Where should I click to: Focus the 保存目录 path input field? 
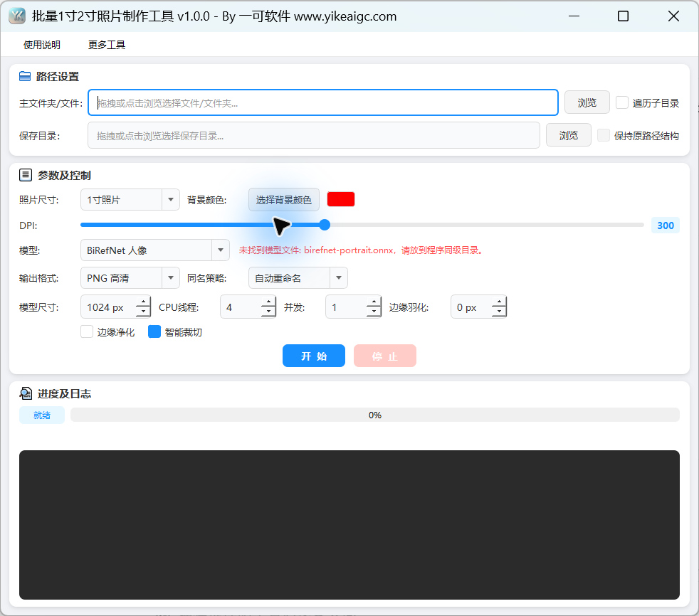click(314, 135)
